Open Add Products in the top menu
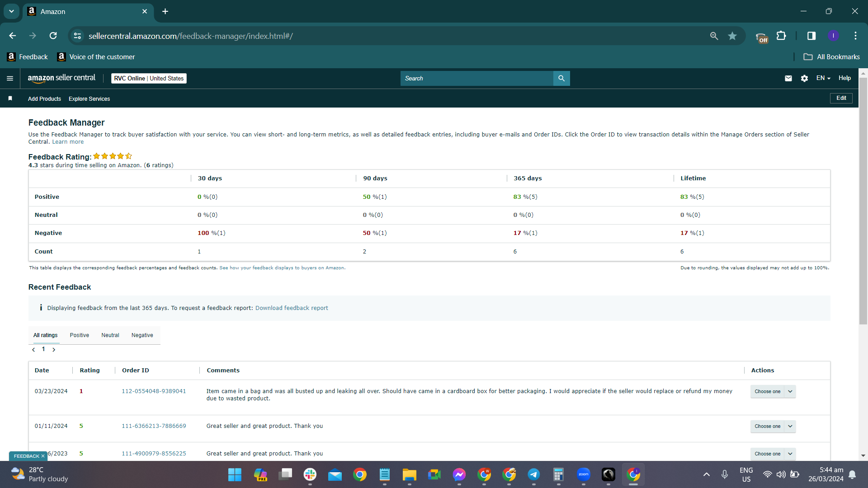 click(x=44, y=99)
